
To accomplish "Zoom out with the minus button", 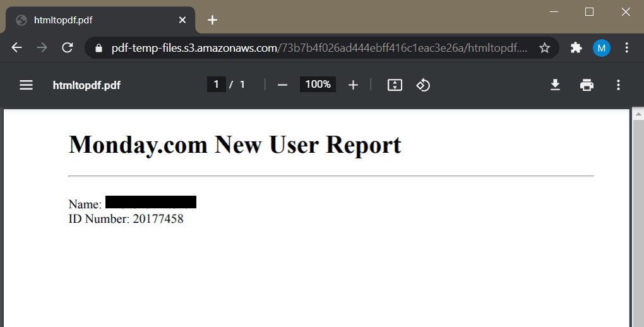I will click(282, 85).
